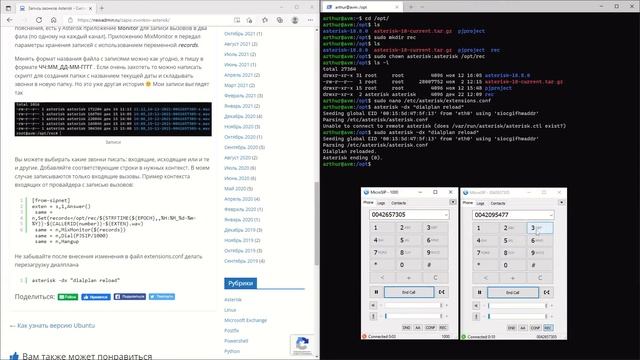Hold call in MicroSIP 1000 window
This screenshot has height=360, width=640.
coord(376,292)
